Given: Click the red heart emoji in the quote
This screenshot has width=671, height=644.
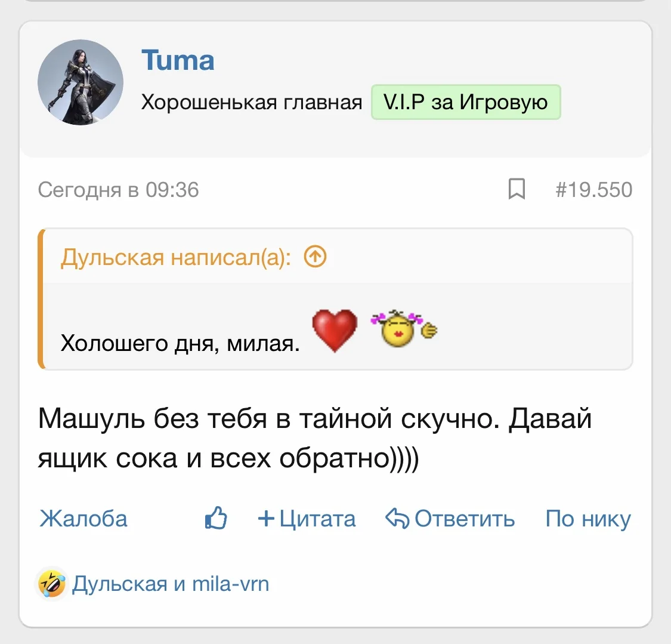Looking at the screenshot, I should pyautogui.click(x=335, y=330).
